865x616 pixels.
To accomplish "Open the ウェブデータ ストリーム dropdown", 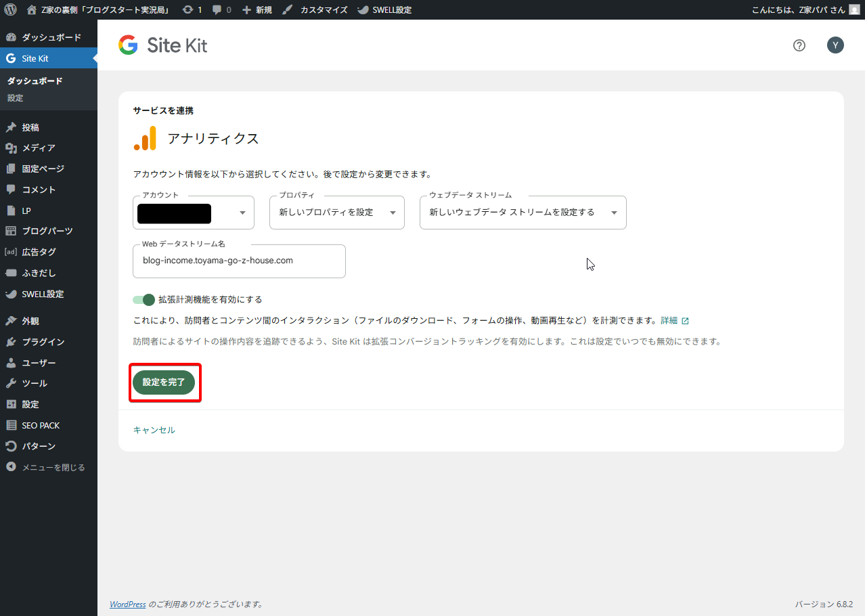I will pyautogui.click(x=523, y=213).
